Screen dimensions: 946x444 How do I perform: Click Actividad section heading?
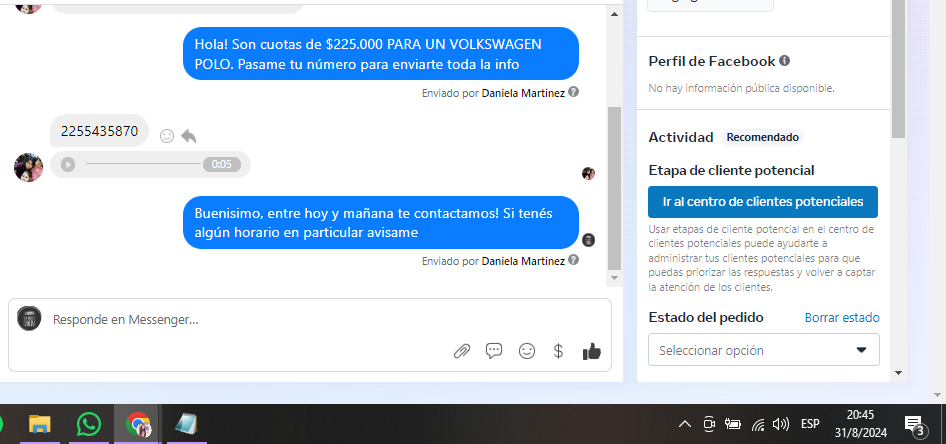(x=681, y=137)
